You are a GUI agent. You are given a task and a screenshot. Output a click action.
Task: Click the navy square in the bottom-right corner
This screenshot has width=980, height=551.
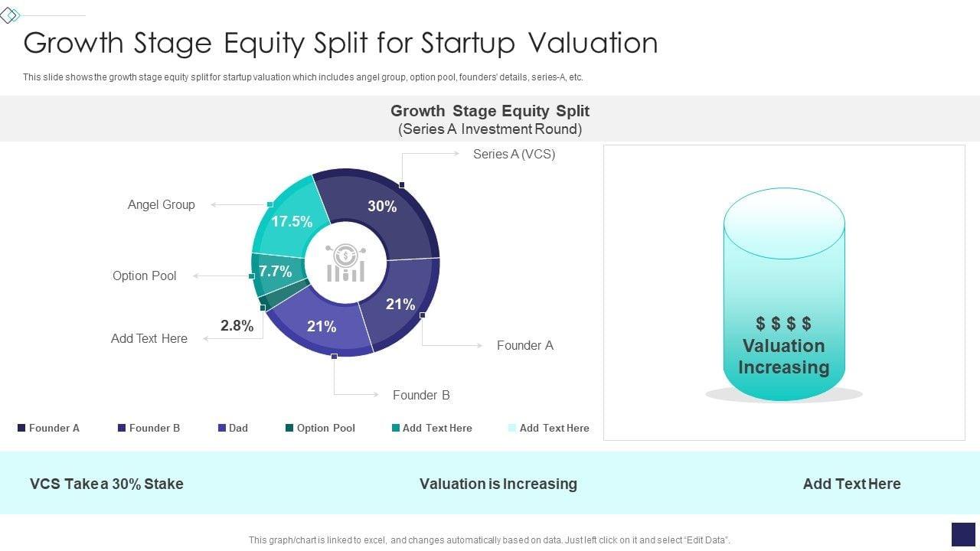(x=962, y=534)
